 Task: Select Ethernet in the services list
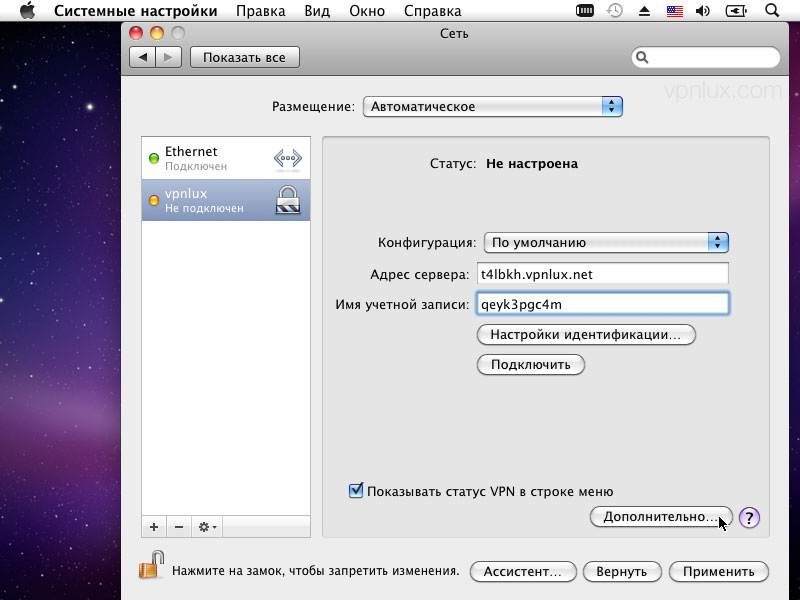point(226,158)
